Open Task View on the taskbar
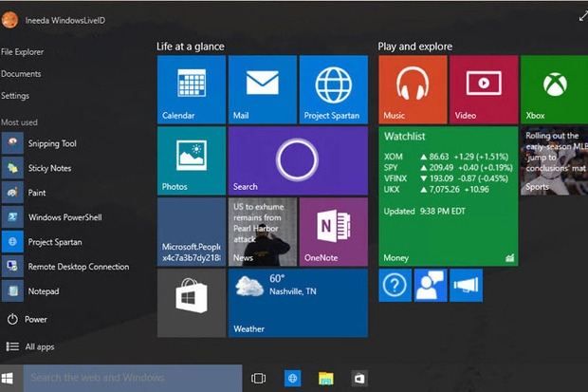 (258, 378)
